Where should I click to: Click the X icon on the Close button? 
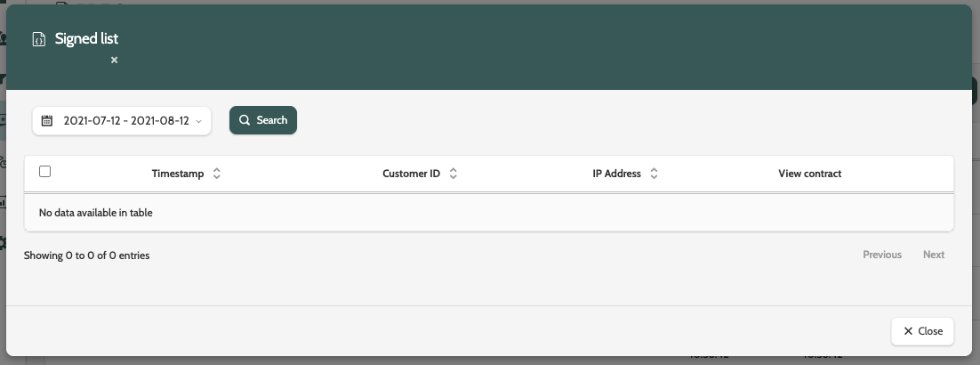click(908, 331)
